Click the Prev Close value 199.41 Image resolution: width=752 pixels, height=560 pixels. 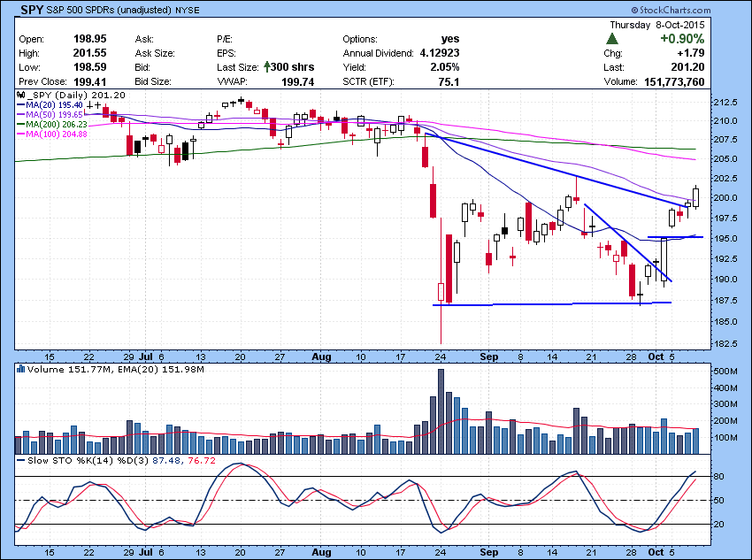click(x=89, y=81)
